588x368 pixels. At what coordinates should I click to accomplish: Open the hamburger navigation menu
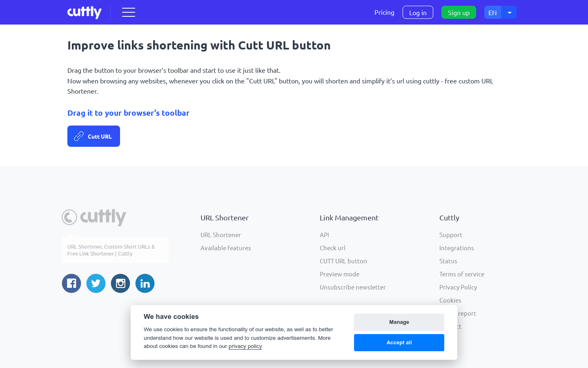pyautogui.click(x=129, y=12)
